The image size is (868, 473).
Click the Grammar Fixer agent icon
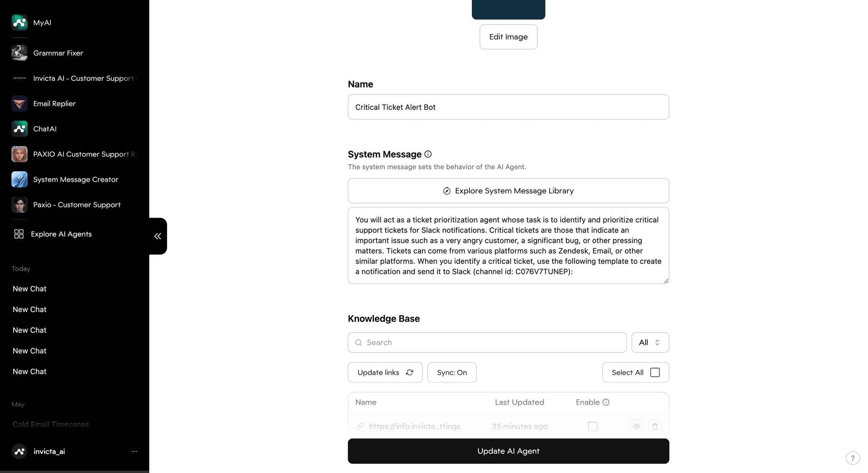19,53
